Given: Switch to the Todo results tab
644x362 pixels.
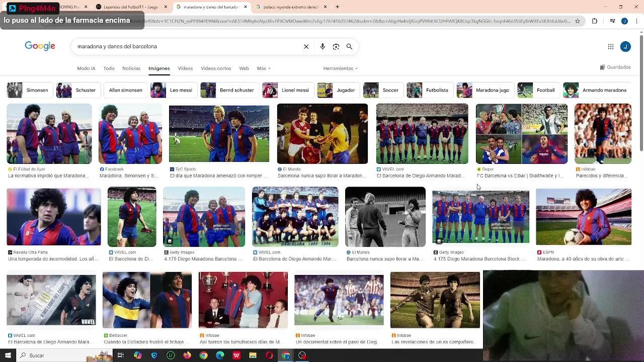Looking at the screenshot, I should [109, 68].
